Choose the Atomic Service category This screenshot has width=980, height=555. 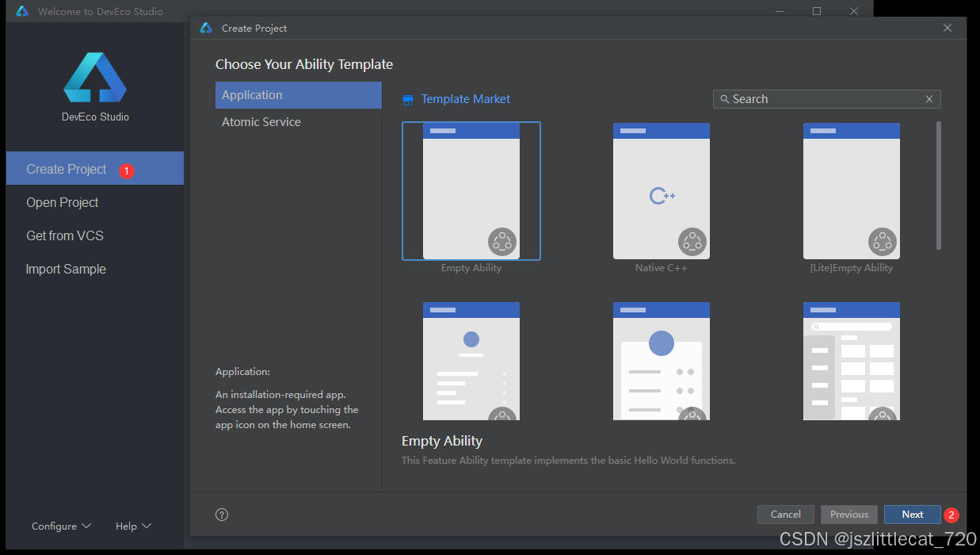click(x=299, y=122)
